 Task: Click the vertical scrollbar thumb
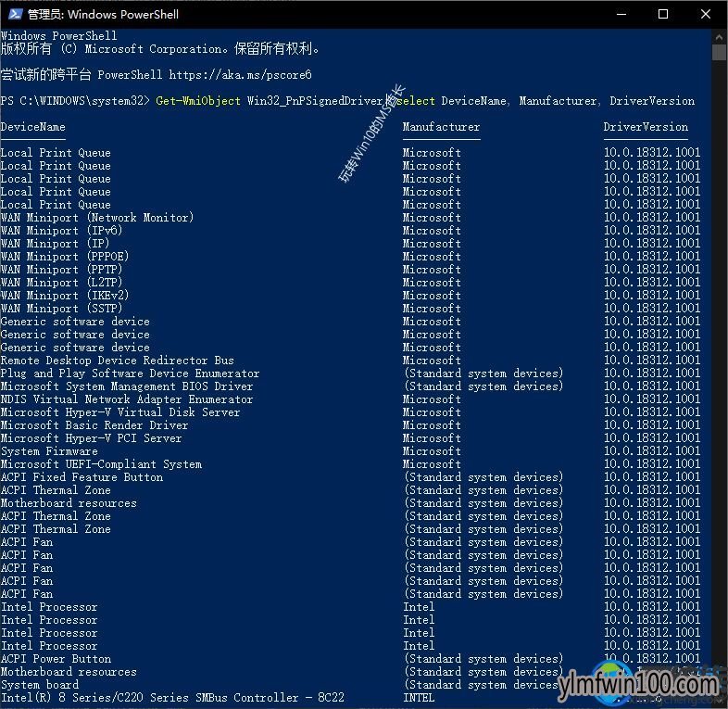719,52
